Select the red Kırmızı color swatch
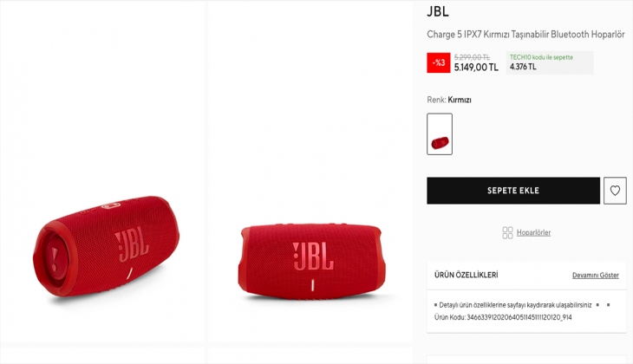Image resolution: width=633 pixels, height=364 pixels. 440,134
